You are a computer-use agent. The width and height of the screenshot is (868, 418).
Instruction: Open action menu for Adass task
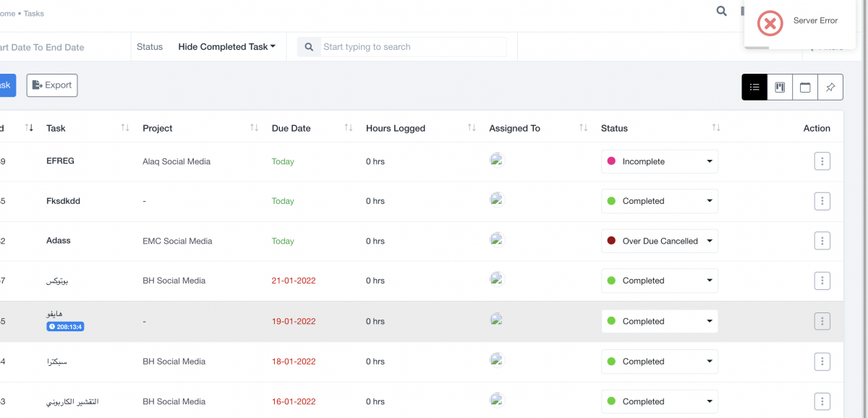click(822, 241)
